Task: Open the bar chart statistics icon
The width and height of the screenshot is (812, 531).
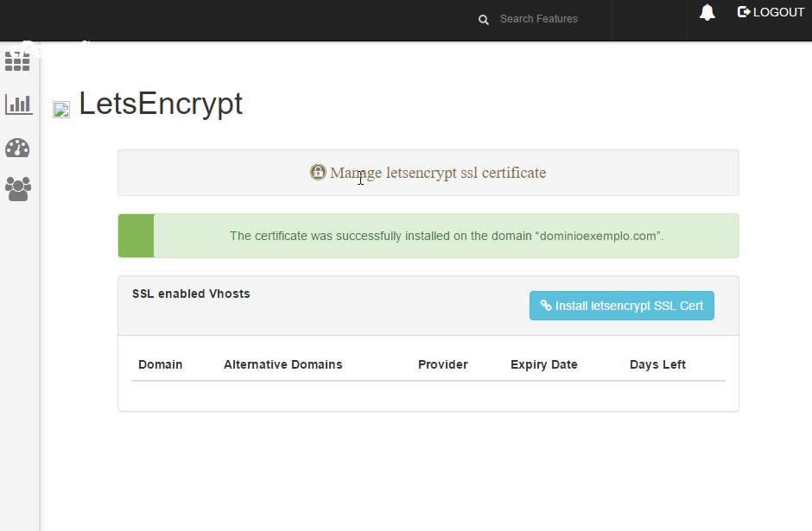Action: [x=19, y=104]
